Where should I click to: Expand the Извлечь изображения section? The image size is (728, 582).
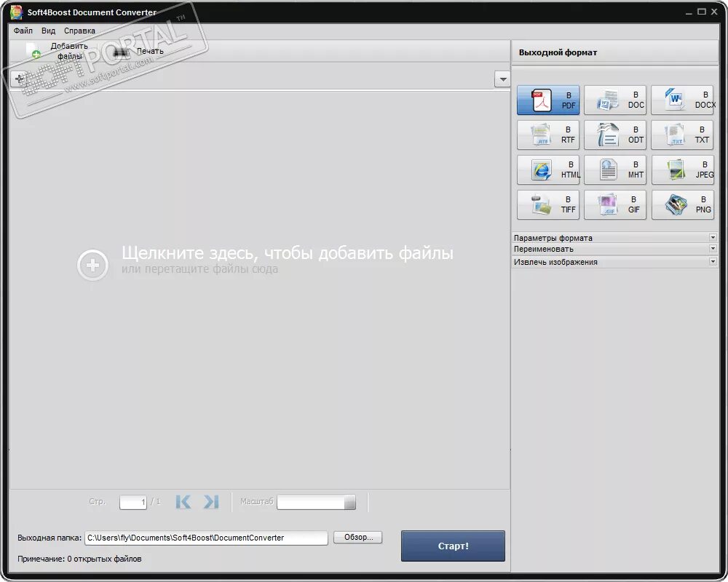615,262
